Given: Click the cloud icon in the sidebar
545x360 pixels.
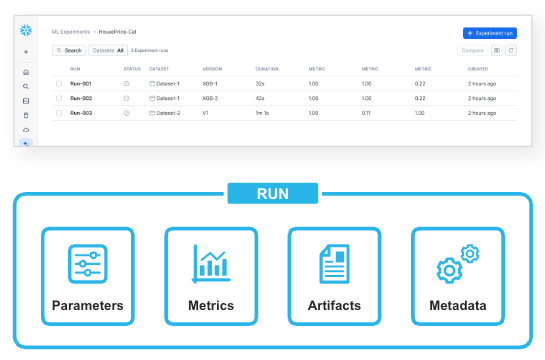Looking at the screenshot, I should (x=26, y=130).
